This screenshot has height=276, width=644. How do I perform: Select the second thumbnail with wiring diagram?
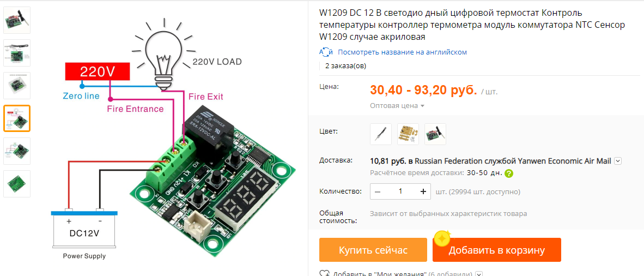tap(17, 53)
